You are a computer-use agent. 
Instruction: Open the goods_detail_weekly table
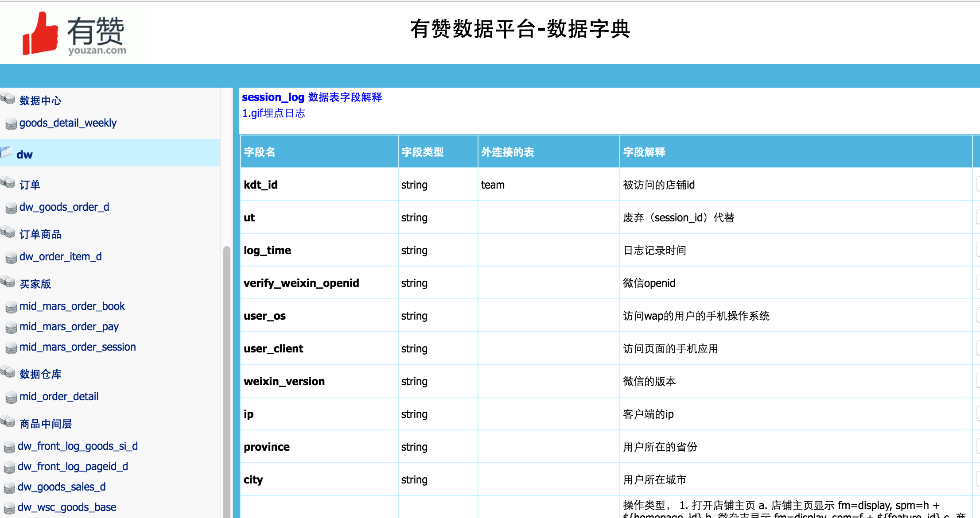[x=68, y=123]
